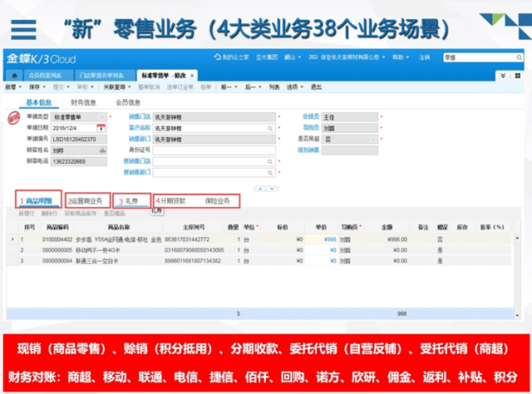Click serial number cell 863617031442772

coord(194,239)
